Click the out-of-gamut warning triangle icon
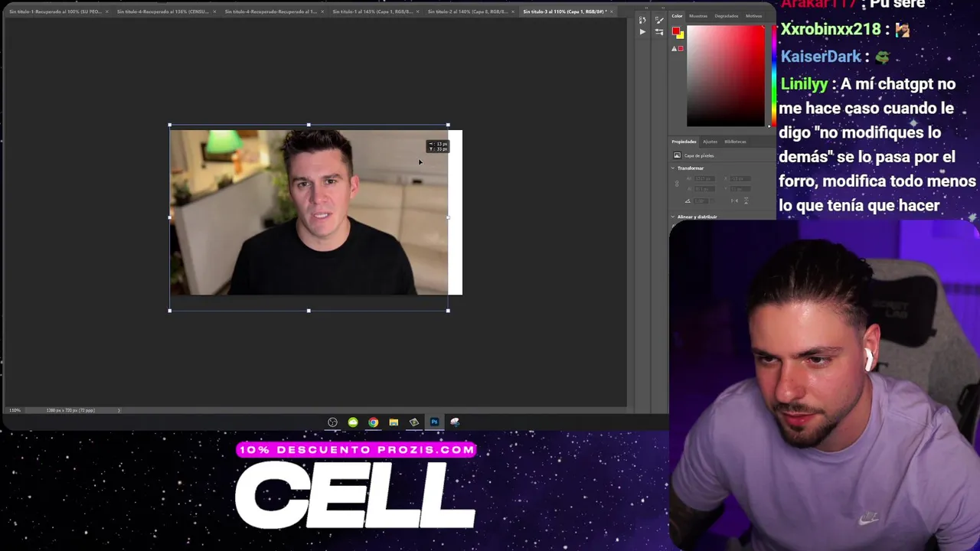 (x=674, y=49)
